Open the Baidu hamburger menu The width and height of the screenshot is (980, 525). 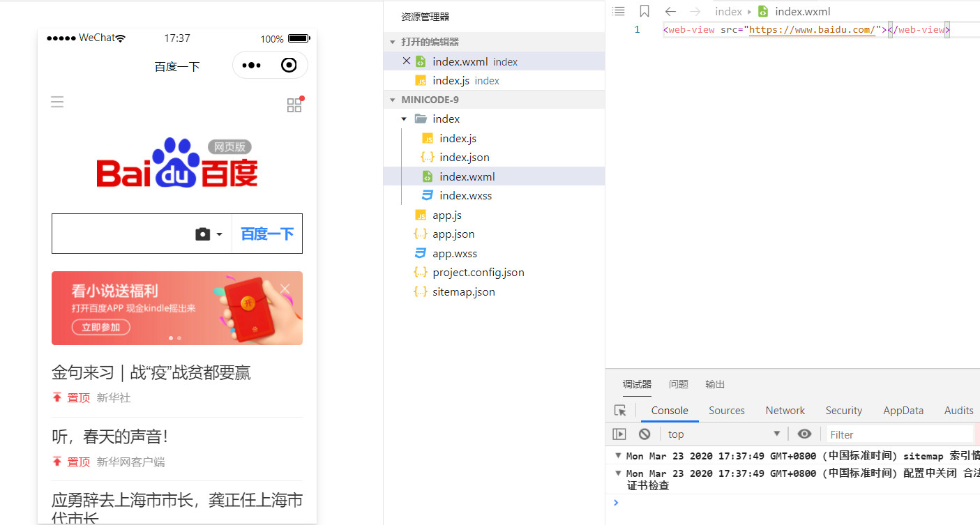[57, 102]
